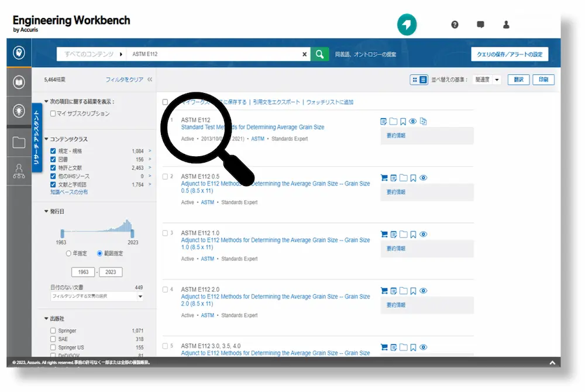This screenshot has height=392, width=585.
Task: Click the クエリの保存/アラートの設定 button
Action: pyautogui.click(x=510, y=54)
